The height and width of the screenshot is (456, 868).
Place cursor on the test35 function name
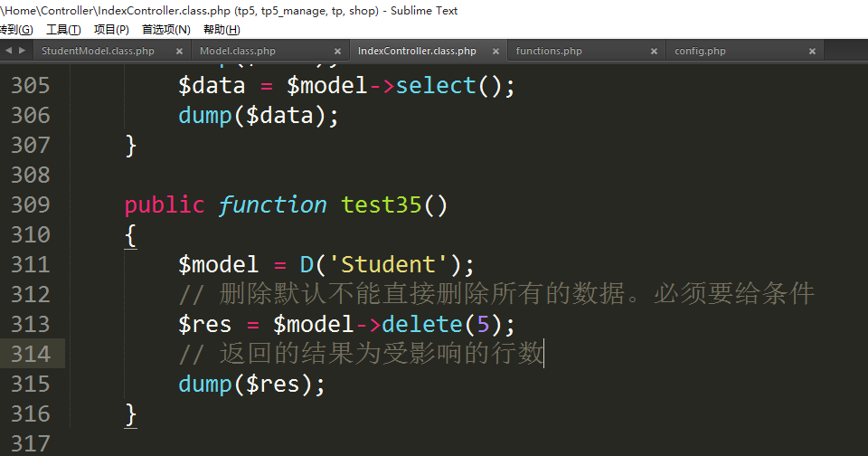381,204
